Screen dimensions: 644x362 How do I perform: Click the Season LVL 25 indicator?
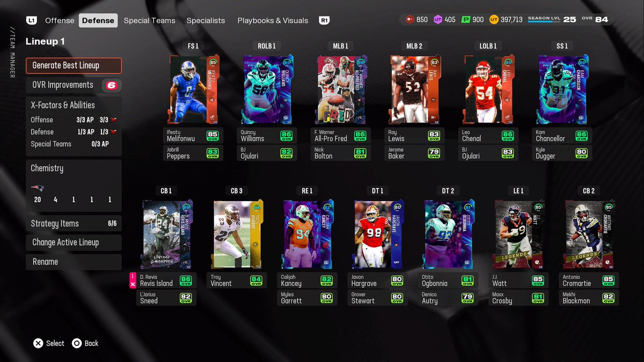(552, 19)
